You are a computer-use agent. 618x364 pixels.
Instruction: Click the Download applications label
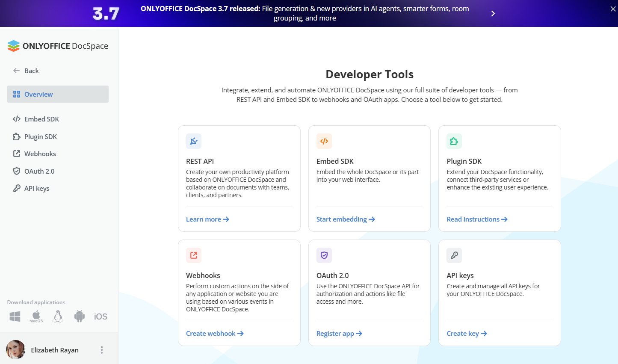click(36, 302)
